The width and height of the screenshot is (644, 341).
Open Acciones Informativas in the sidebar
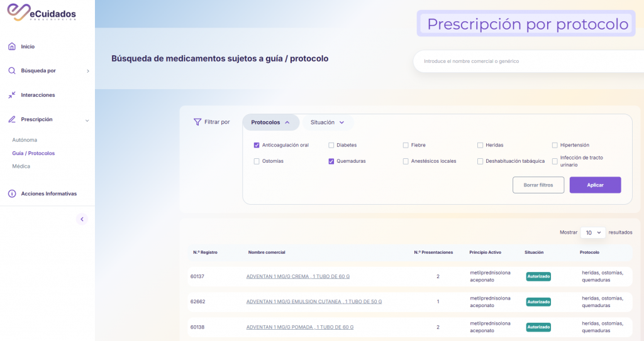[49, 193]
